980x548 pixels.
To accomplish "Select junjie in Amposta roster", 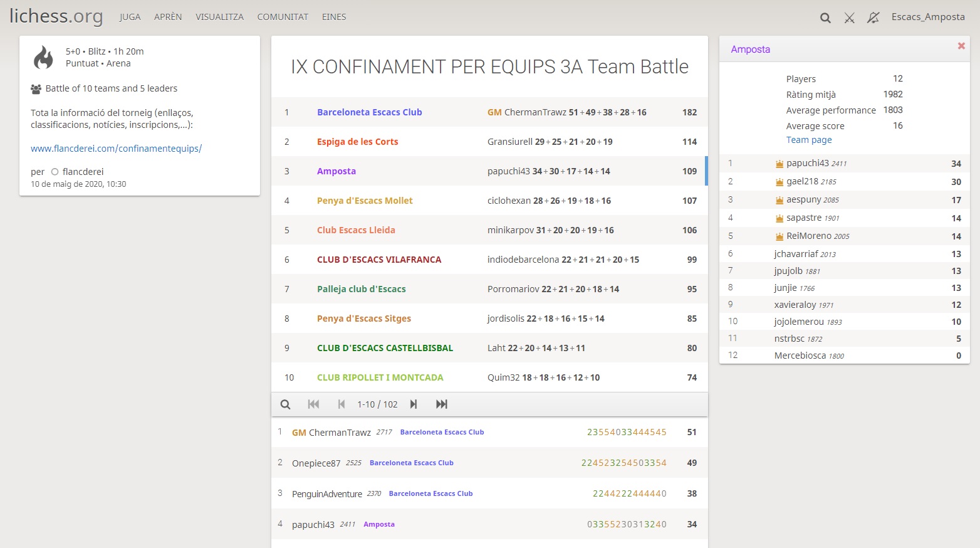I will pyautogui.click(x=844, y=288).
